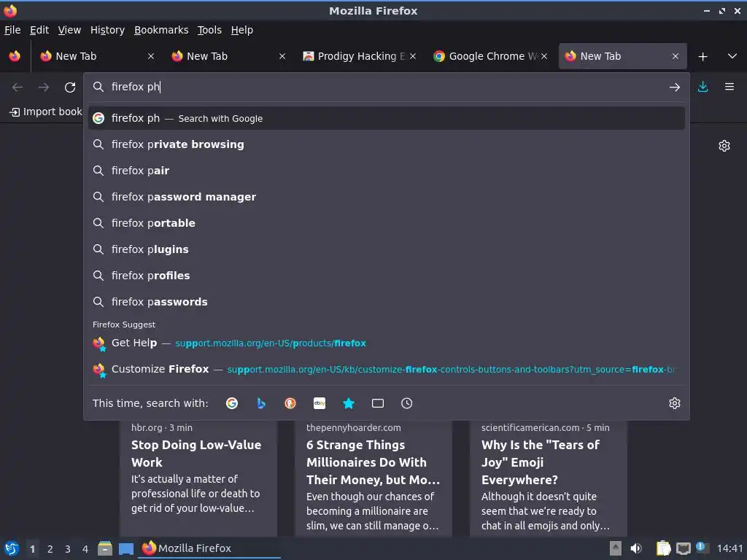Open the Help menu

tap(242, 30)
